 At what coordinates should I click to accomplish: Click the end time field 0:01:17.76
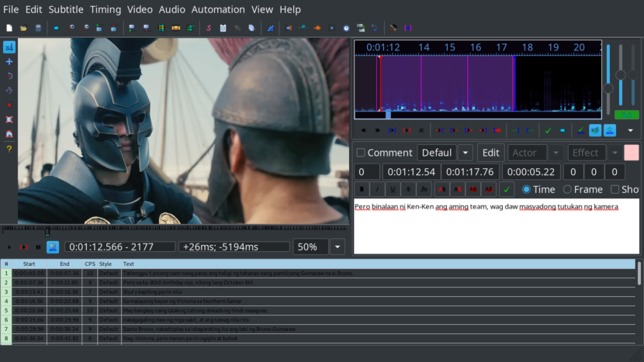(470, 172)
